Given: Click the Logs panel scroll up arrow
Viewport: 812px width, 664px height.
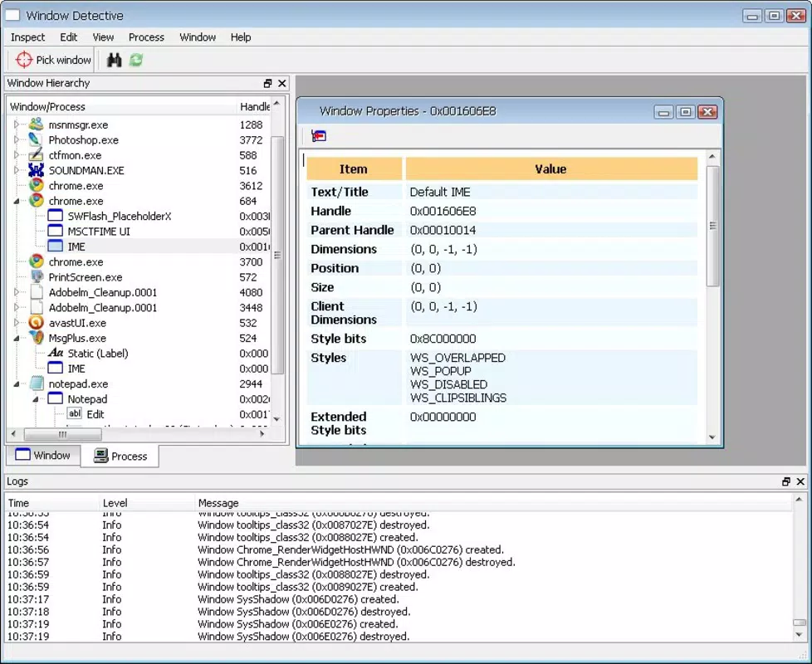Looking at the screenshot, I should (x=799, y=500).
